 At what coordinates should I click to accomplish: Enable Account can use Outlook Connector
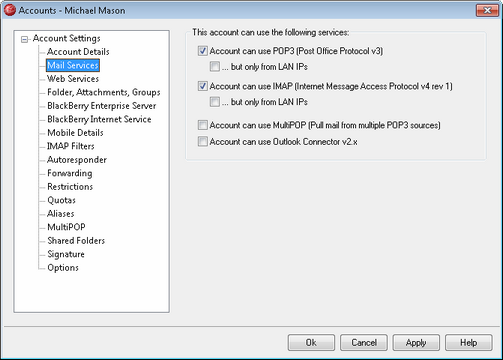[x=202, y=142]
